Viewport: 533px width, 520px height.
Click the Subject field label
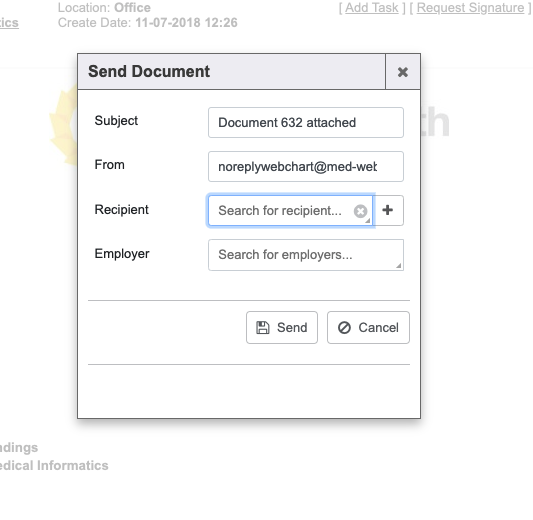(x=116, y=121)
